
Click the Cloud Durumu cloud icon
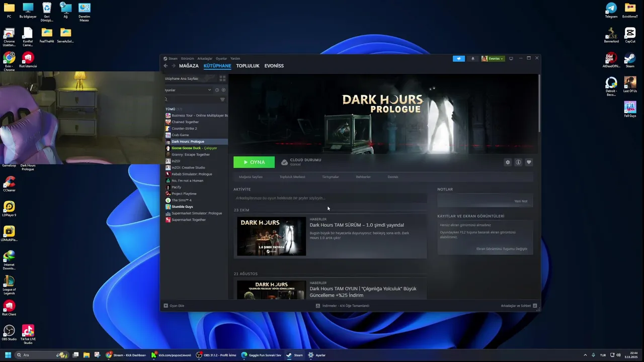click(284, 162)
